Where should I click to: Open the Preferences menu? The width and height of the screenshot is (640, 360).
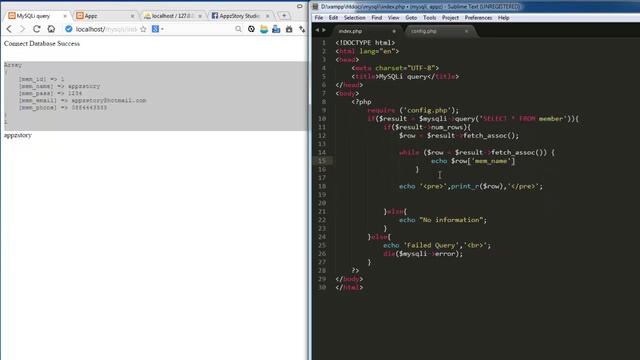[x=478, y=18]
